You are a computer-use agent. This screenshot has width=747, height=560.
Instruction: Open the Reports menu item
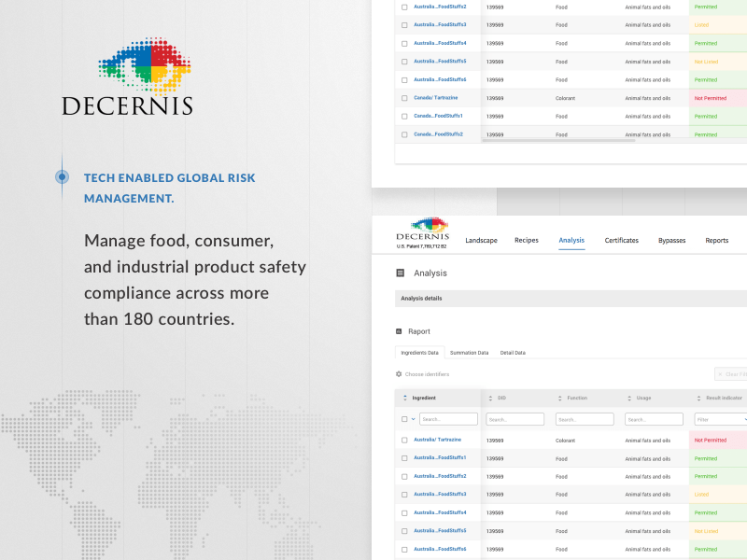[x=716, y=241]
